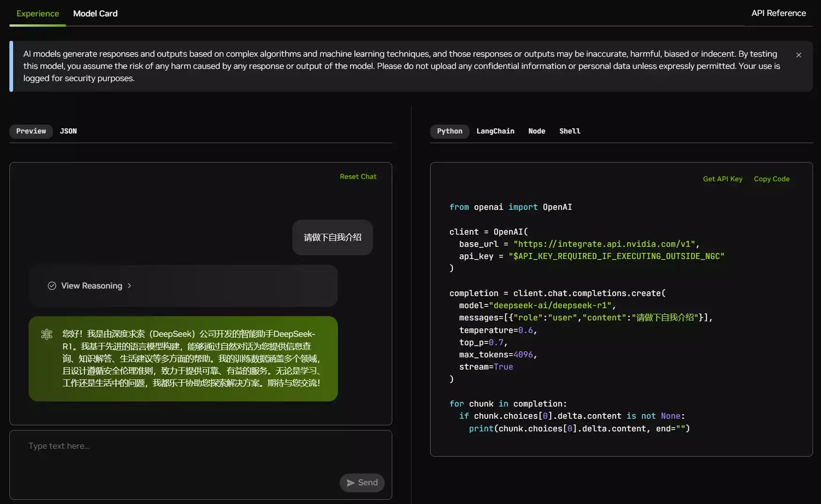Viewport: 821px width, 504px height.
Task: Dismiss the AI models disclaimer banner
Action: 799,55
